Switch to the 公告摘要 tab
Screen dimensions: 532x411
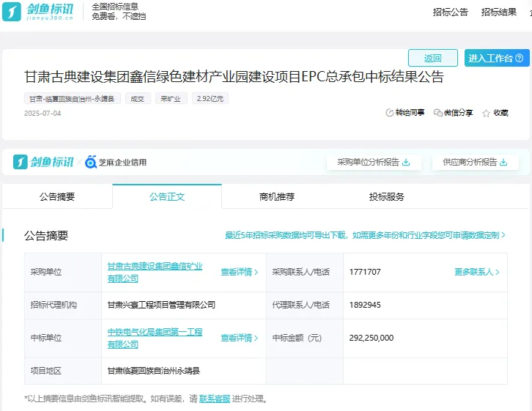(x=57, y=196)
